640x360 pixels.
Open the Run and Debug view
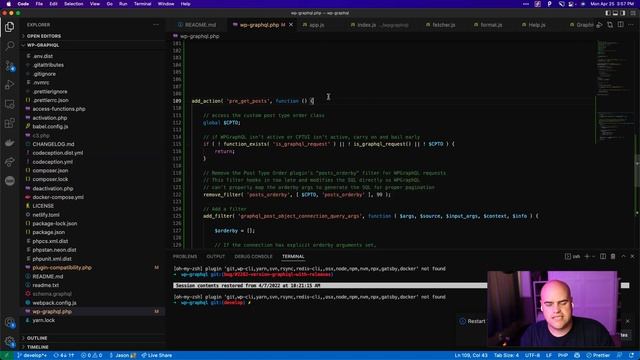click(x=9, y=84)
